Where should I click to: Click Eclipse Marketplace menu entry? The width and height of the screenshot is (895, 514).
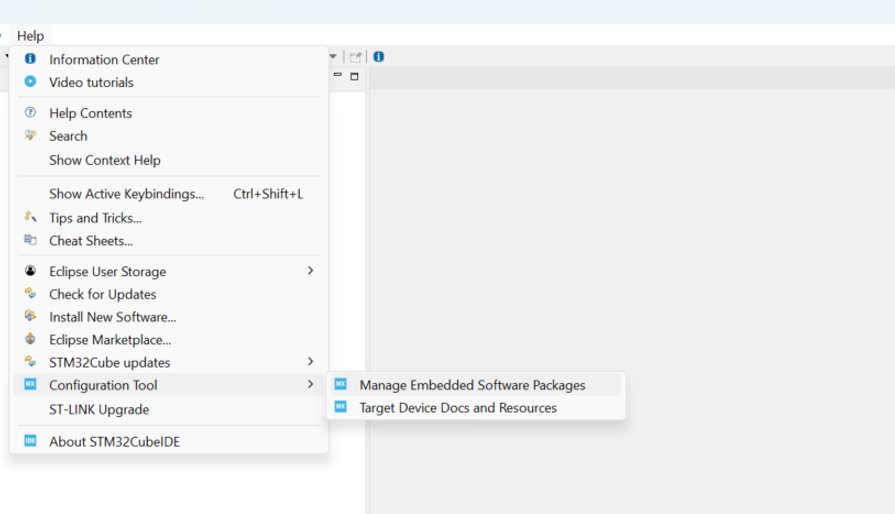[x=110, y=340]
